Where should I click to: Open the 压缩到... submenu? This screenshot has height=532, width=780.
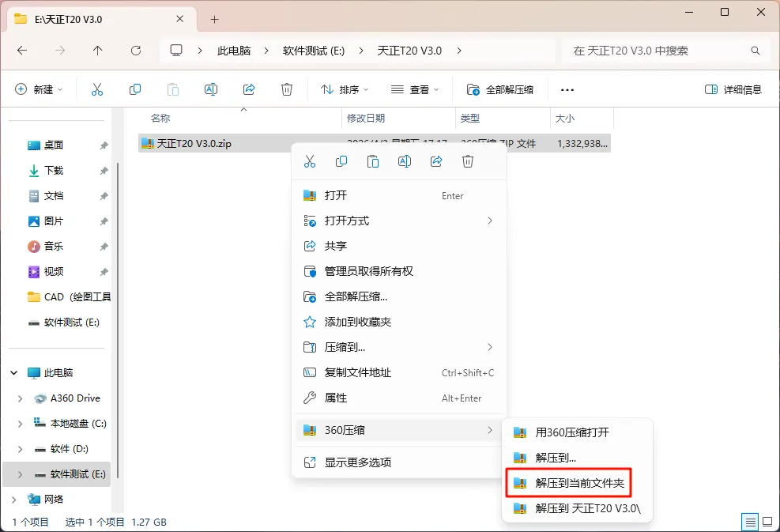coord(399,347)
